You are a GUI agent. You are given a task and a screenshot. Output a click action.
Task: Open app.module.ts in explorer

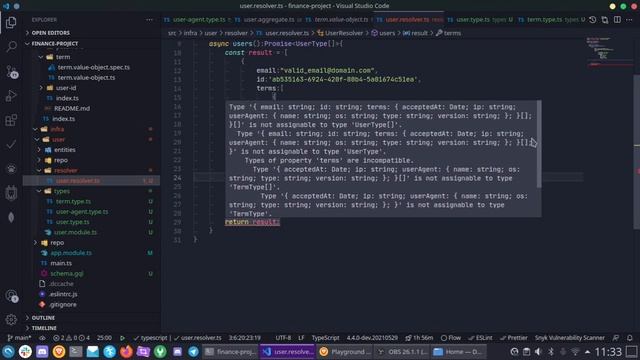(91, 253)
